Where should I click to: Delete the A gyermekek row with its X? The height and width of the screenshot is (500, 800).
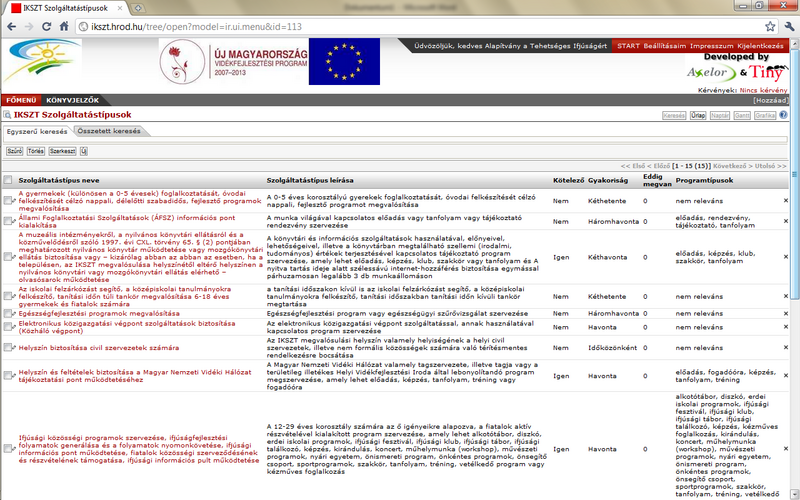point(786,201)
